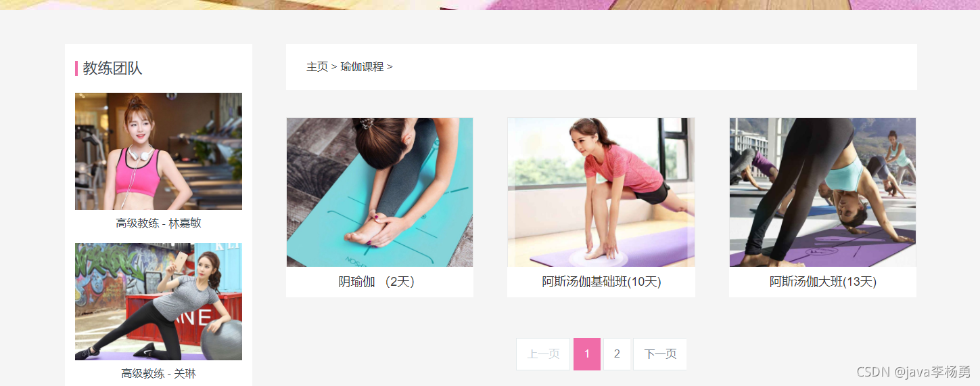The width and height of the screenshot is (980, 386).
Task: Click the 高级教练 - 关琳 caption
Action: tap(158, 373)
